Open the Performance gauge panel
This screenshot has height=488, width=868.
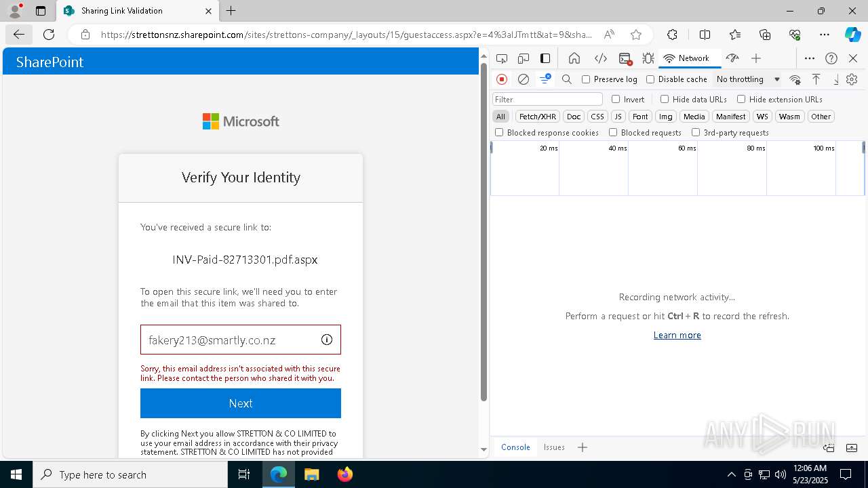click(732, 58)
